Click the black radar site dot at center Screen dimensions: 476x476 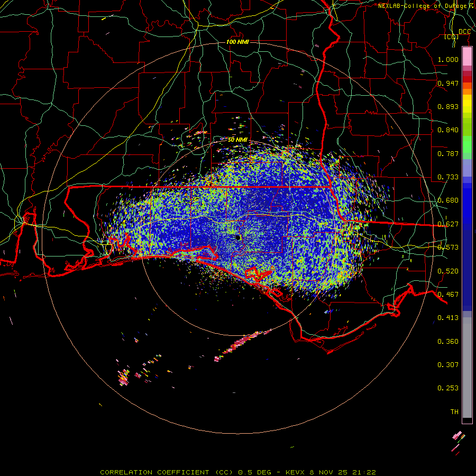pyautogui.click(x=237, y=237)
